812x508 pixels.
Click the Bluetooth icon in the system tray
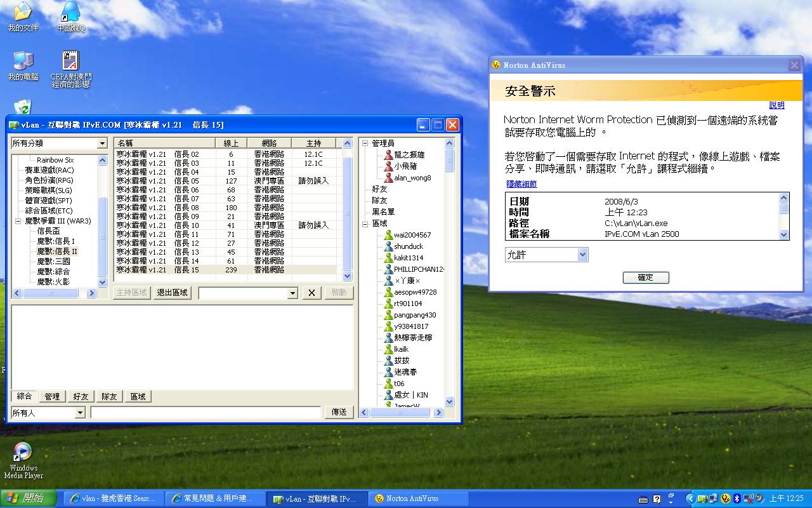(736, 498)
